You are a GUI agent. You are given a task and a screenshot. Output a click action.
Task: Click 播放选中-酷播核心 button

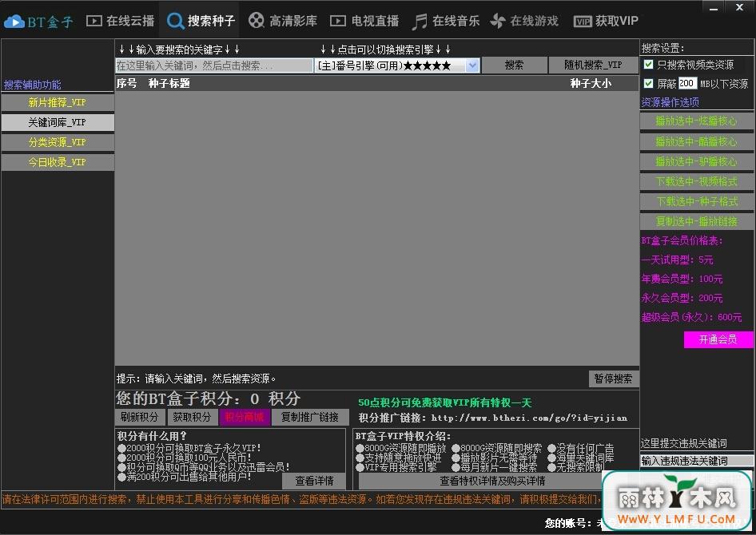tap(696, 141)
